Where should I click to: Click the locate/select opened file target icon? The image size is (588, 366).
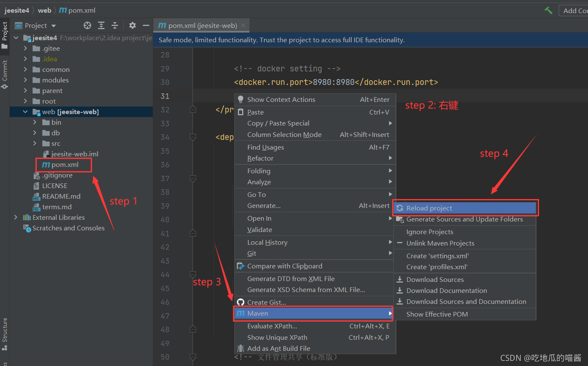point(87,25)
